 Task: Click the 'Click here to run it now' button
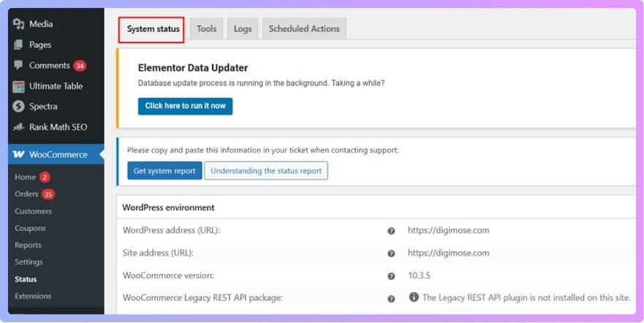(185, 106)
